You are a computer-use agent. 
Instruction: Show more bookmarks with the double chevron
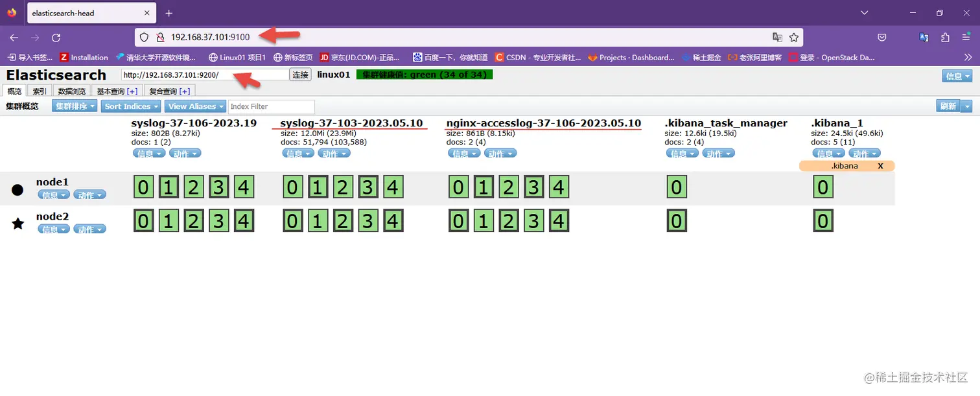click(x=968, y=57)
